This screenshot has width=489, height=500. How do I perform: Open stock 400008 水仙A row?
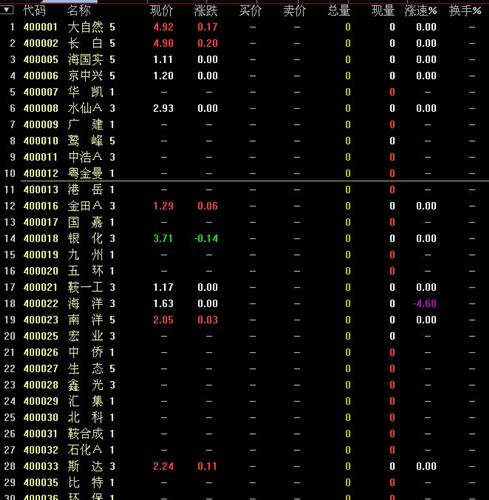coord(244,108)
